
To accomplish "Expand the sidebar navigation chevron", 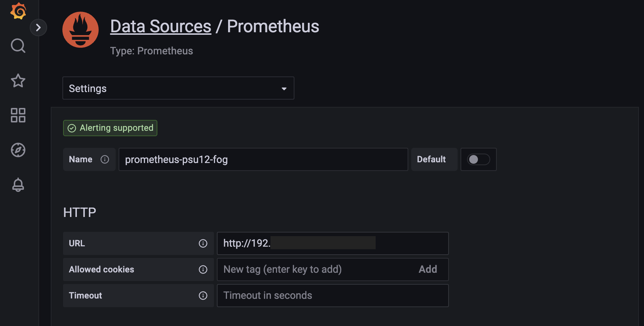I will (x=38, y=27).
